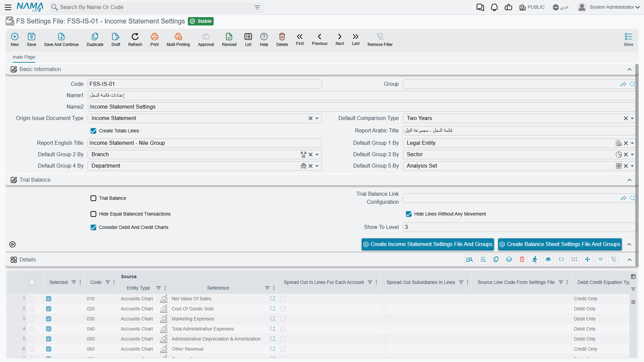
Task: Click the Report English Title field
Action: (205, 143)
